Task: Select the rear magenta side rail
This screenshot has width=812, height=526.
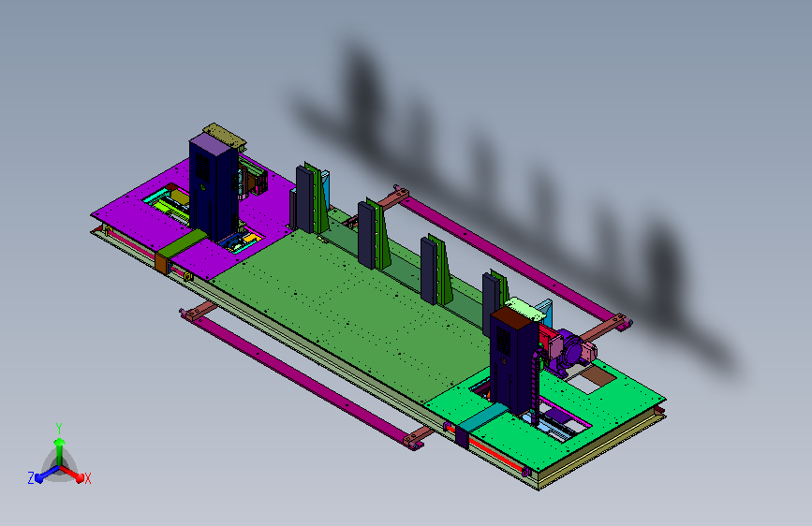Action: pos(512,259)
